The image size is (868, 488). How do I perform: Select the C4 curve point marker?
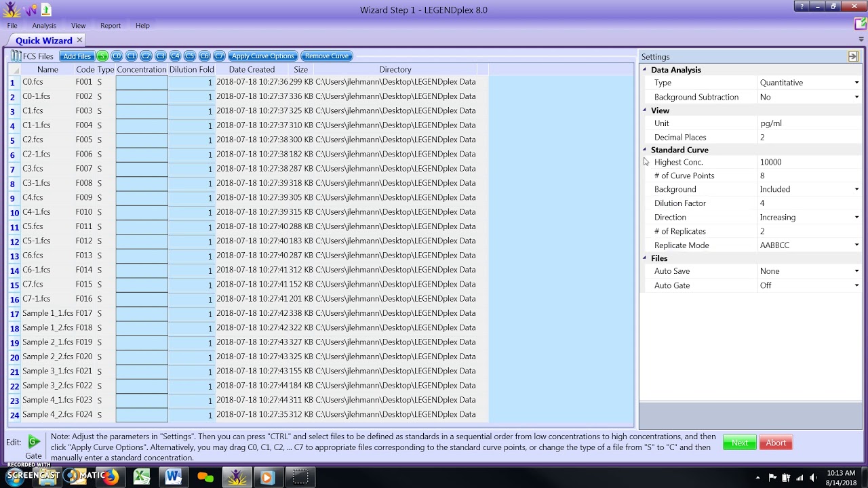[175, 56]
